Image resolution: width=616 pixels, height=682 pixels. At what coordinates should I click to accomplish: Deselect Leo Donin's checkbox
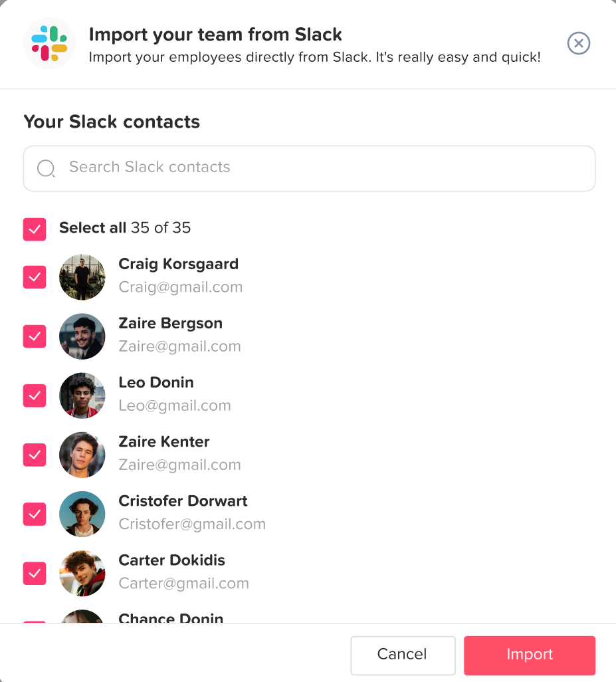click(x=35, y=396)
